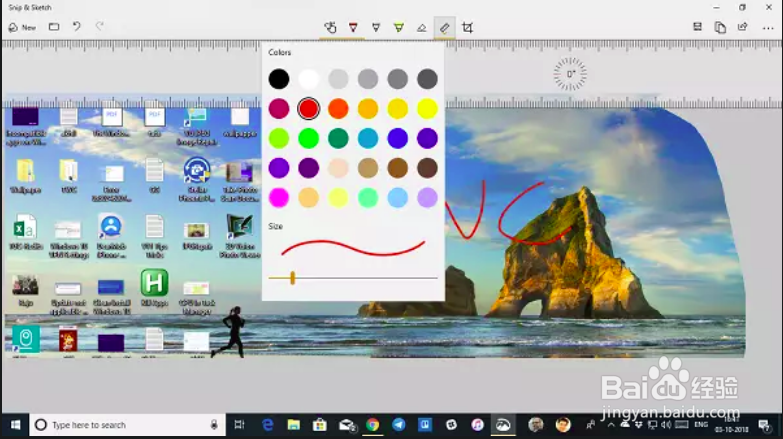
Task: Select the Crop tool
Action: 467,27
